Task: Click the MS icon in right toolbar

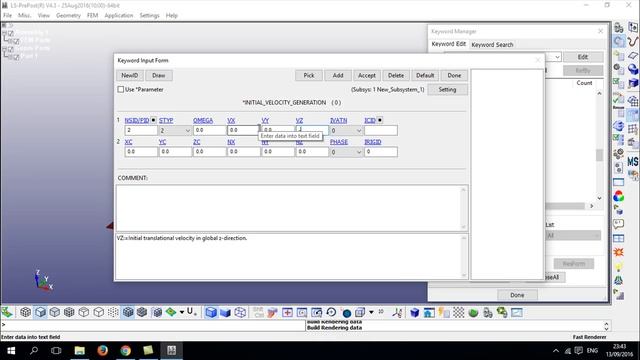Action: point(633,161)
